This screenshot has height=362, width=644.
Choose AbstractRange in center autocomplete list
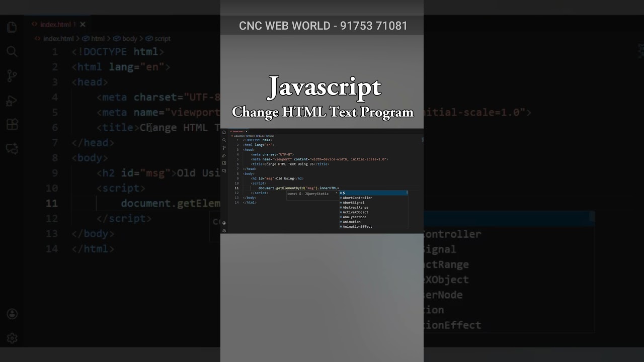tap(373, 207)
